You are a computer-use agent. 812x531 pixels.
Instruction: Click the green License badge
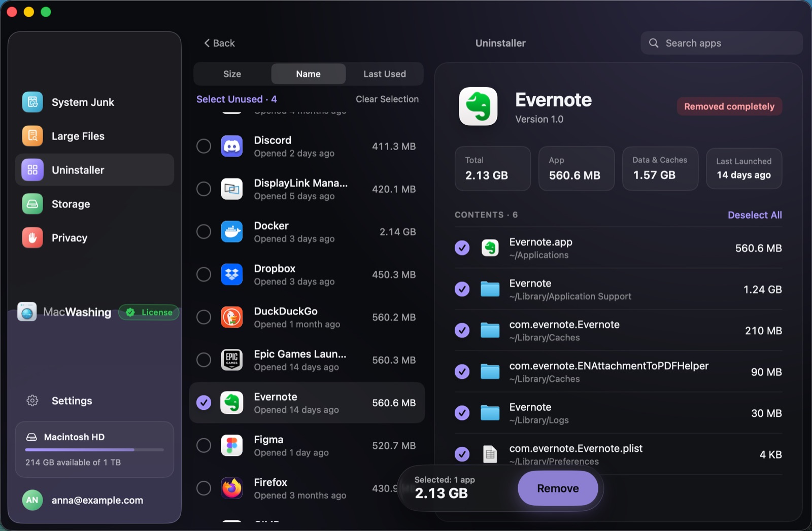click(x=149, y=312)
